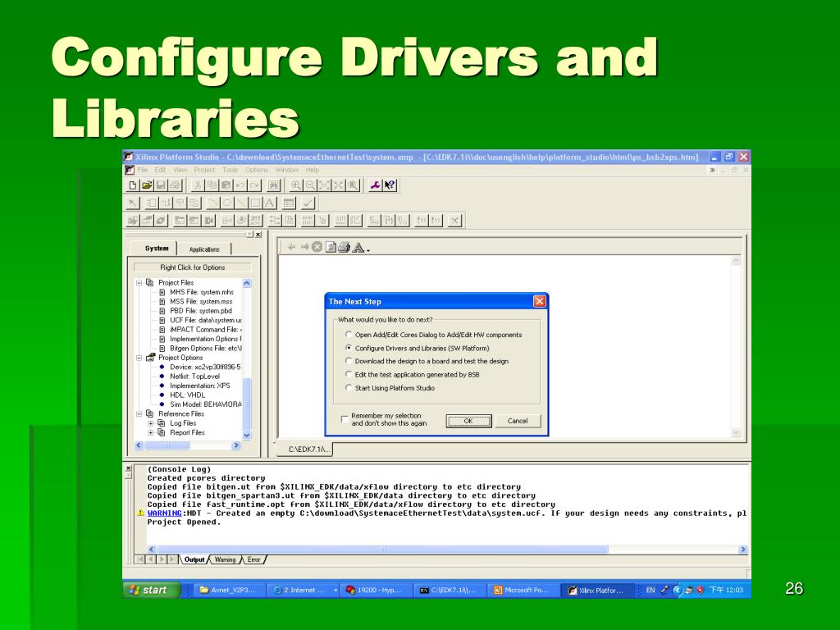Click the help viewer Back arrow
This screenshot has width=840, height=630.
[291, 247]
